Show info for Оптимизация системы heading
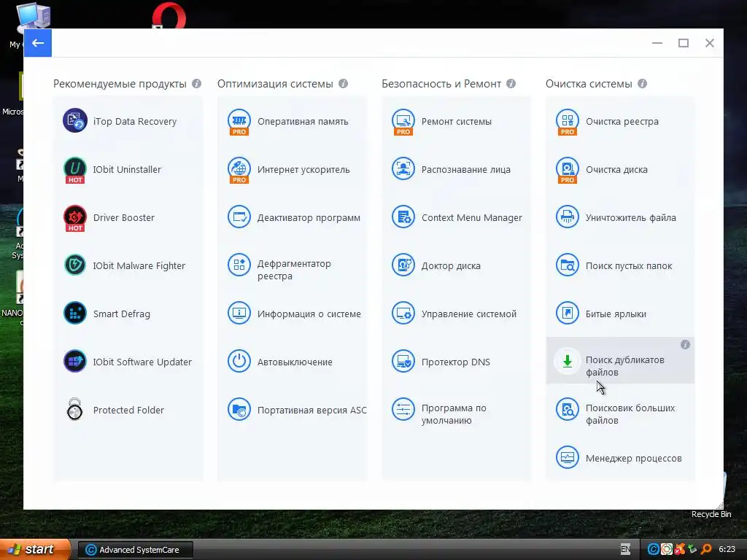 click(343, 84)
